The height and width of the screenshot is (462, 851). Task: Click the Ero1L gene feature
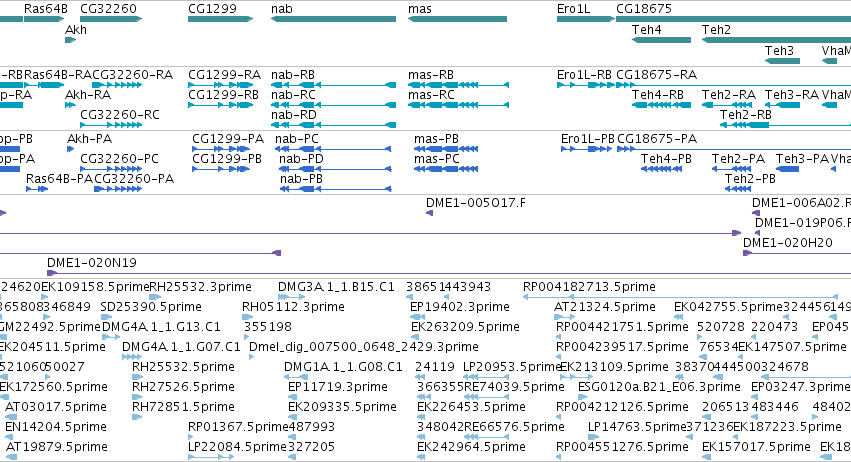pos(586,19)
